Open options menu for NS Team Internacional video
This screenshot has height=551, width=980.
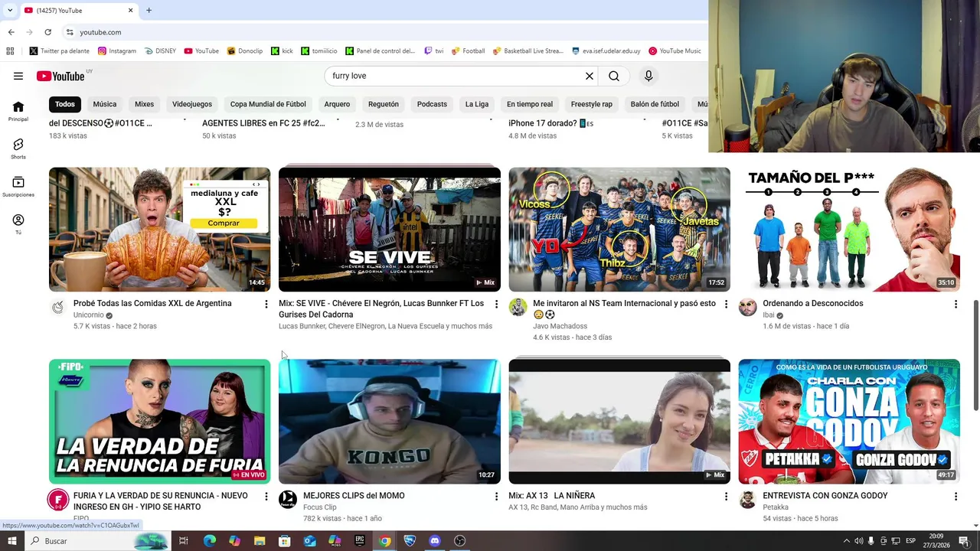[x=726, y=305]
